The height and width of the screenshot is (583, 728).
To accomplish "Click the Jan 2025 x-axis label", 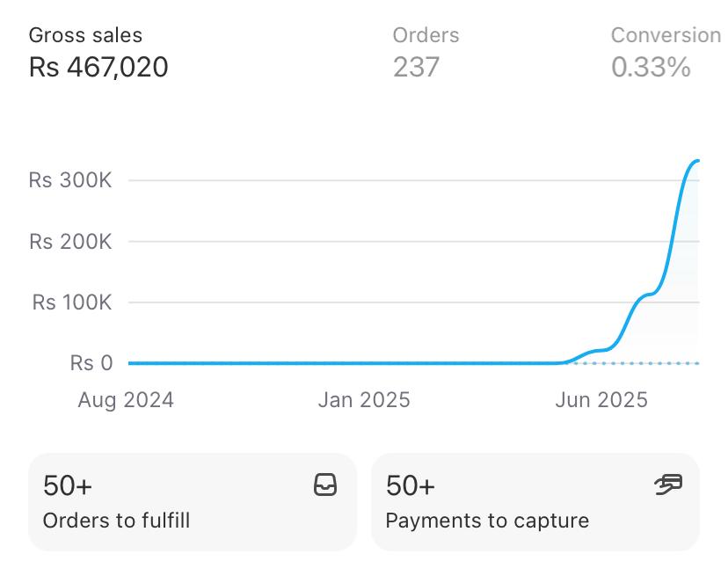I will [x=364, y=400].
